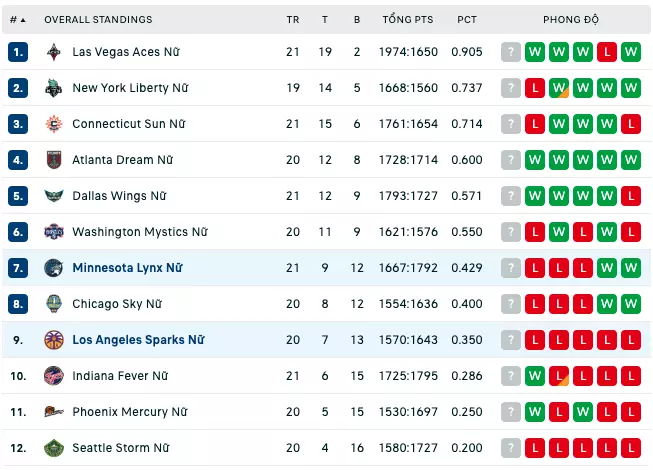Click the gray question mark for New York Liberty
653x470 pixels.
pos(511,88)
